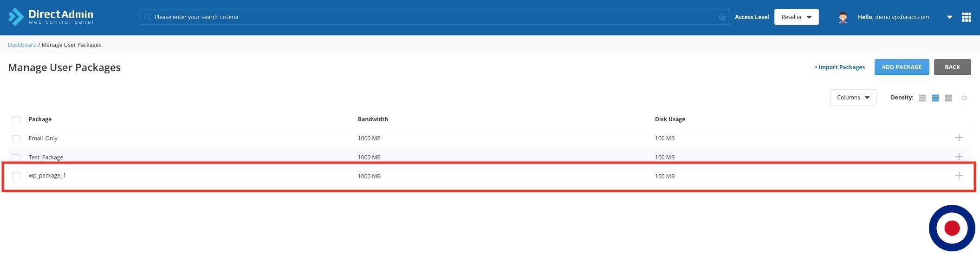Viewport: 980px width, 256px height.
Task: Click into the search criteria field
Action: point(432,17)
